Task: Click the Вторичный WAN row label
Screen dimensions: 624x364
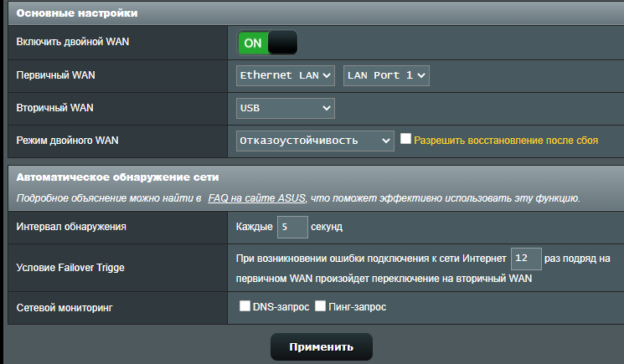Action: pos(55,108)
